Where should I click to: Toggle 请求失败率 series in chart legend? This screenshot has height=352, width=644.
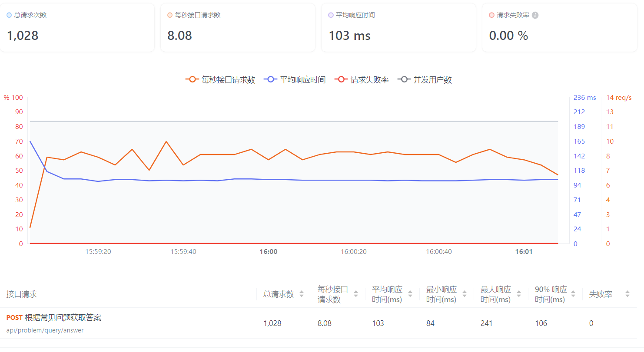362,80
